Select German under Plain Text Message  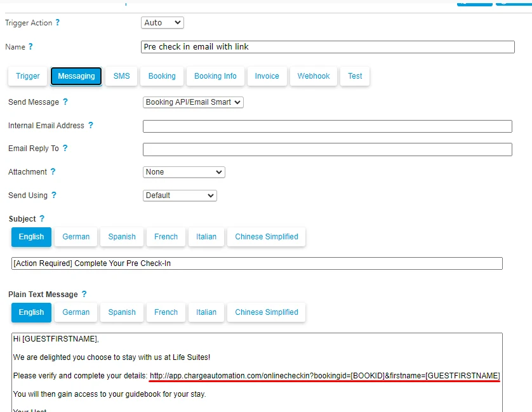76,312
